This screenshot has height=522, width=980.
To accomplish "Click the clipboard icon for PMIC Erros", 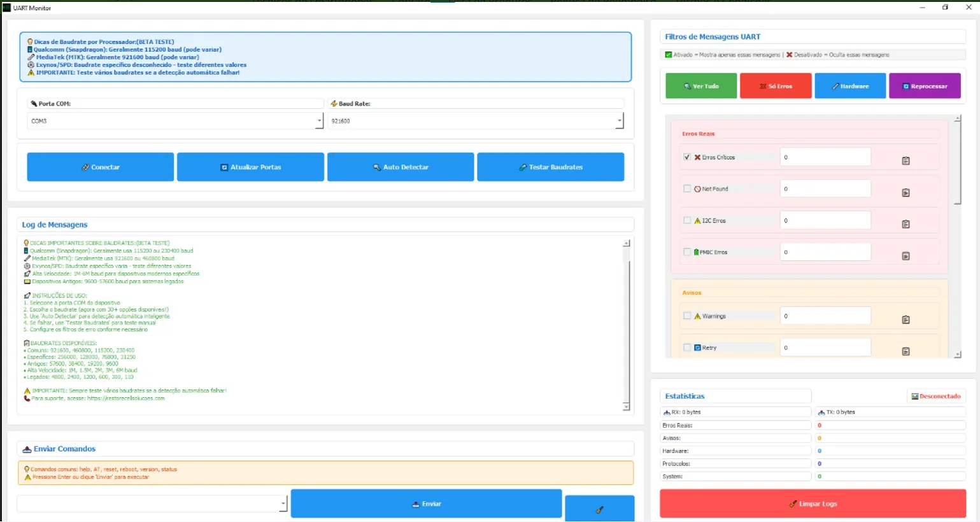I will [x=905, y=256].
